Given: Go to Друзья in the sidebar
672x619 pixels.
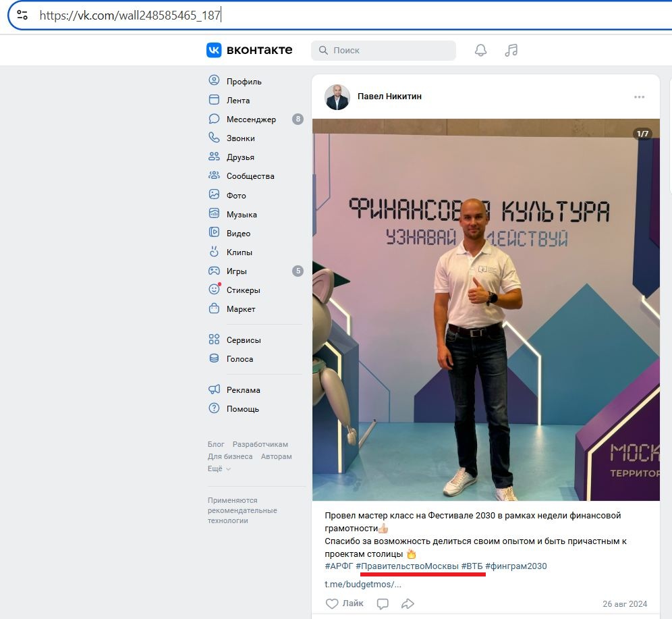Looking at the screenshot, I should tap(240, 157).
